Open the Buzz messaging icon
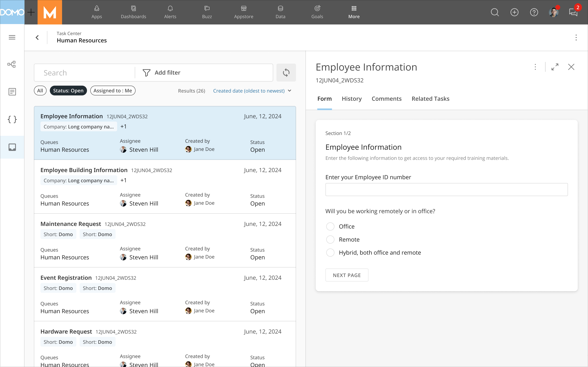Viewport: 588px width, 367px height. tap(574, 12)
